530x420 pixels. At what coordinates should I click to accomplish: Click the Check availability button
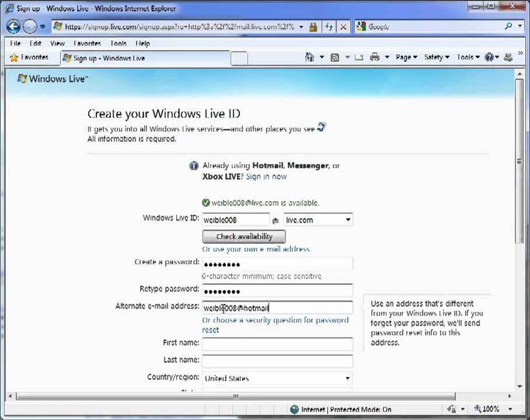(244, 236)
